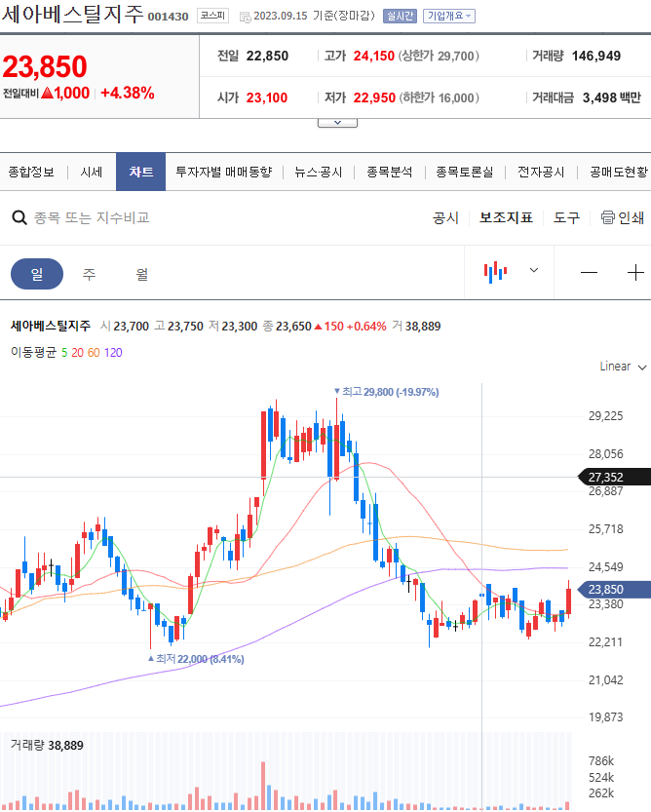Open the 투자자별 매매동향 tab

pyautogui.click(x=224, y=172)
